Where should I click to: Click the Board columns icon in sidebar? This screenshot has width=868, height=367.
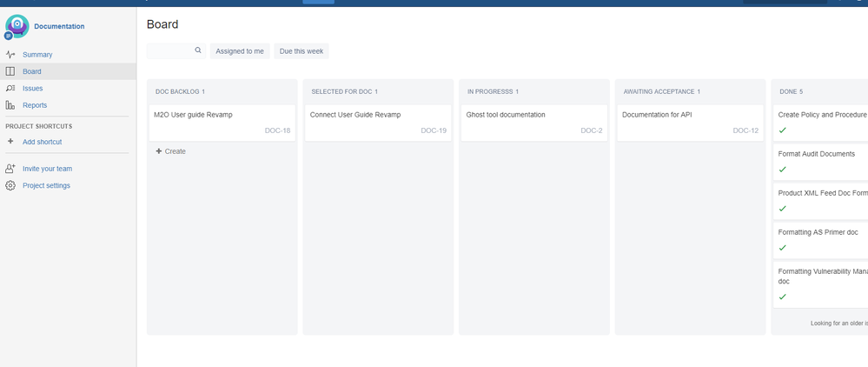tap(10, 71)
